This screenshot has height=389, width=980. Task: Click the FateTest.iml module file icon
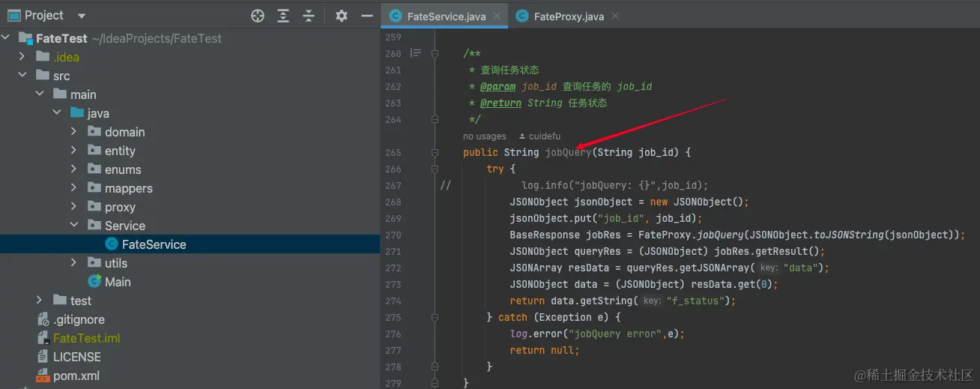coord(43,338)
